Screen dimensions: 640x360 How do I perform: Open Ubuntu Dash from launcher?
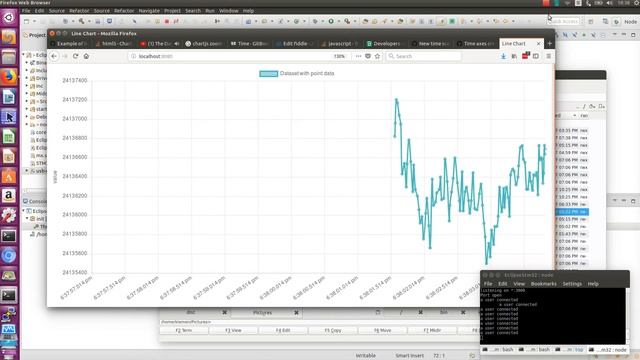[9, 18]
